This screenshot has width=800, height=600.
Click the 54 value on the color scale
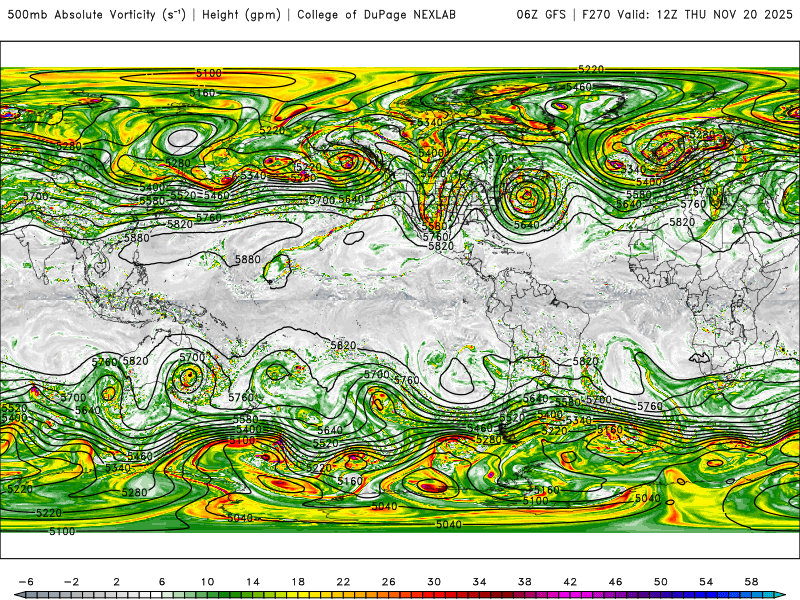point(706,582)
